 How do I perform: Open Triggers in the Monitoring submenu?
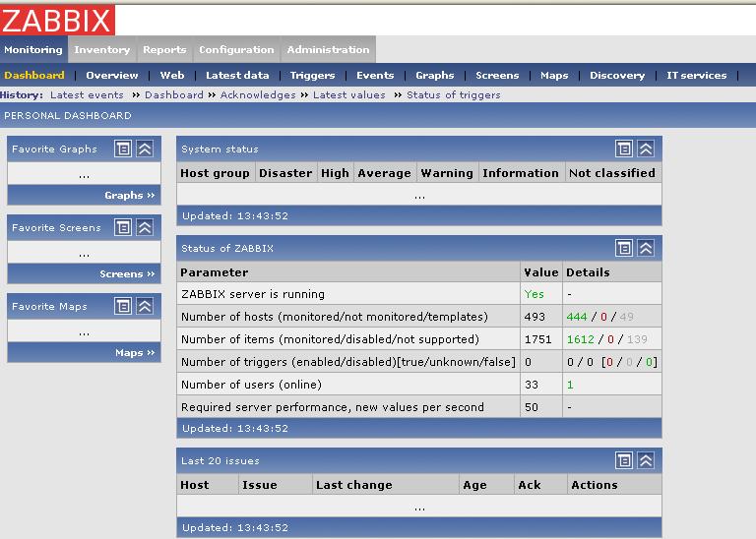[x=312, y=76]
